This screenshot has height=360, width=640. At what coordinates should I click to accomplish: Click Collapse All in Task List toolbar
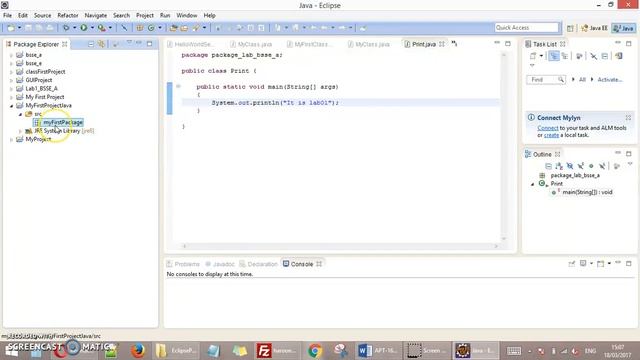point(605,56)
